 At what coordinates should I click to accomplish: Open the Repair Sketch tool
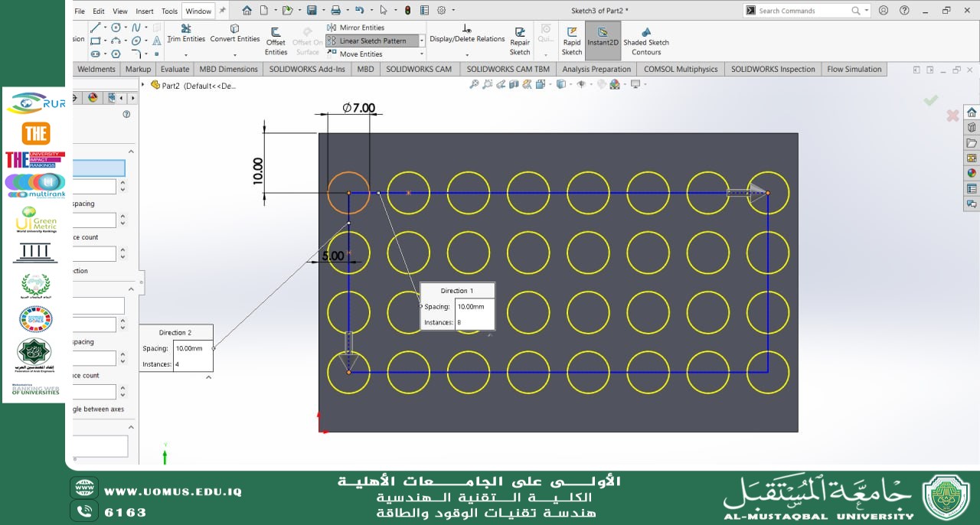[x=520, y=42]
